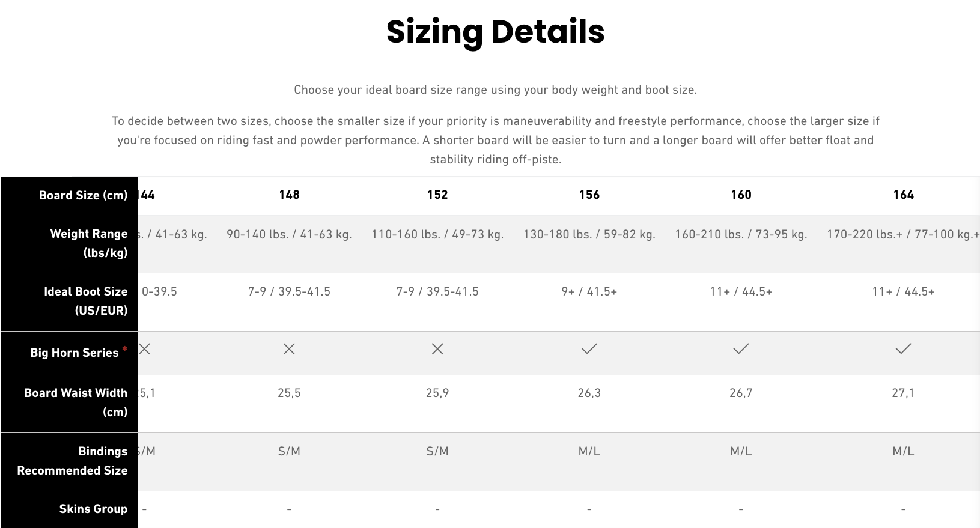Select the 164 board size column header

pos(903,195)
